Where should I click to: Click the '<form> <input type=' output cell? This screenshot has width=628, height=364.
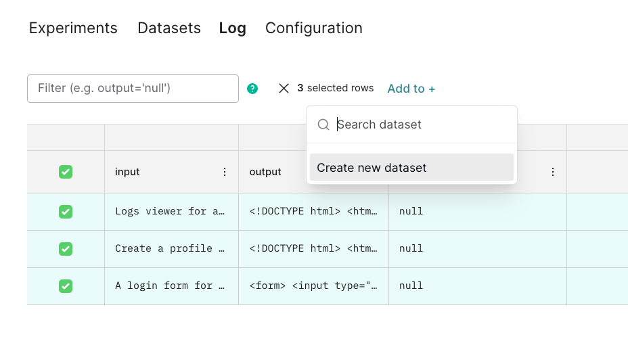click(313, 286)
